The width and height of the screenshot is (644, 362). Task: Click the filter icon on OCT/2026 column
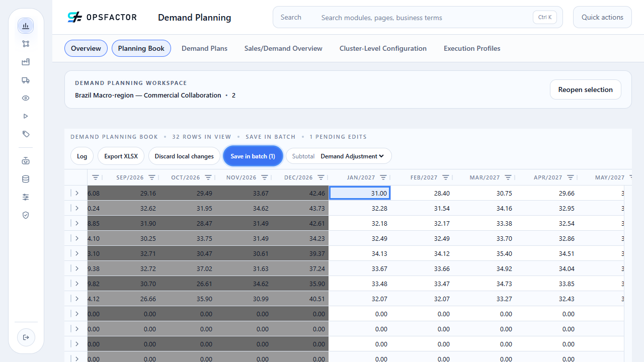pos(208,177)
